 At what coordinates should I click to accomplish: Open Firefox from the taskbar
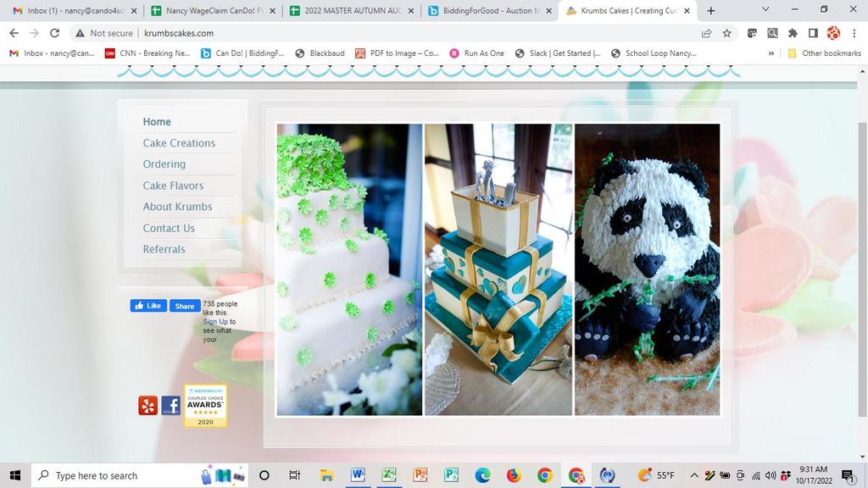(513, 475)
